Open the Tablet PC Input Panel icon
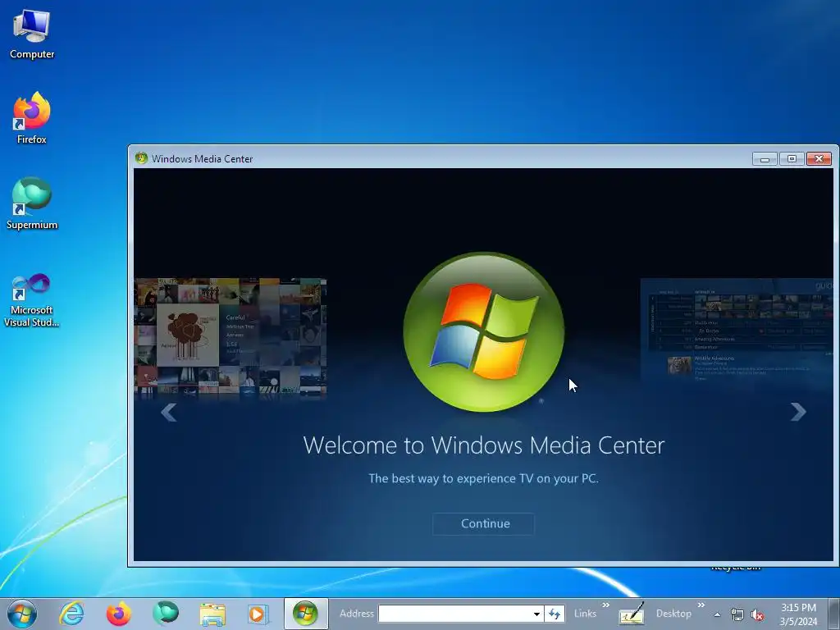Viewport: 840px width, 630px height. [x=631, y=614]
